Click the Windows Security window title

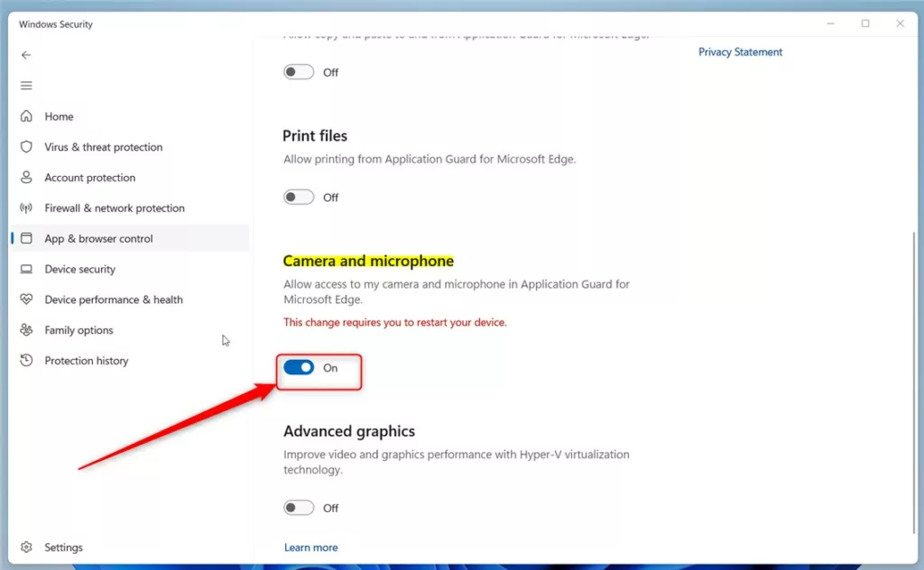pyautogui.click(x=55, y=24)
